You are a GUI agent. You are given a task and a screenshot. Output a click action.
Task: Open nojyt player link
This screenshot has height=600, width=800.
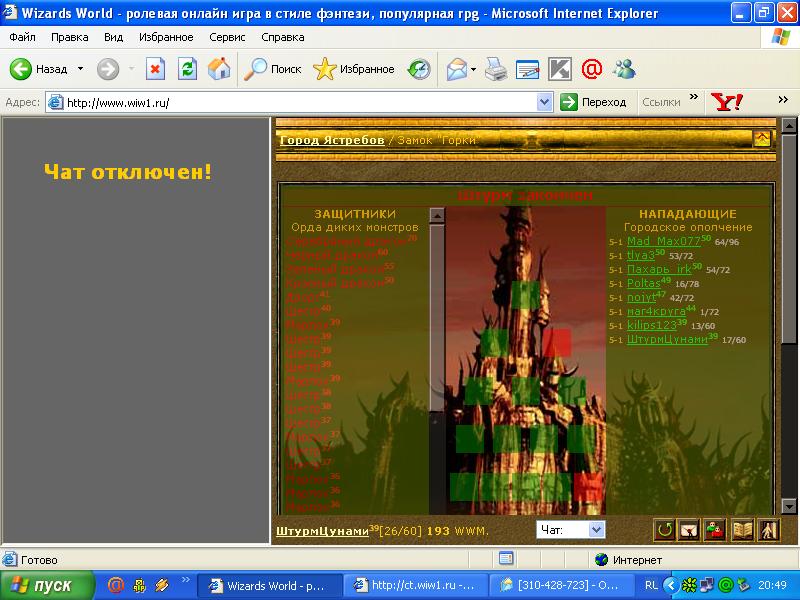pos(641,297)
